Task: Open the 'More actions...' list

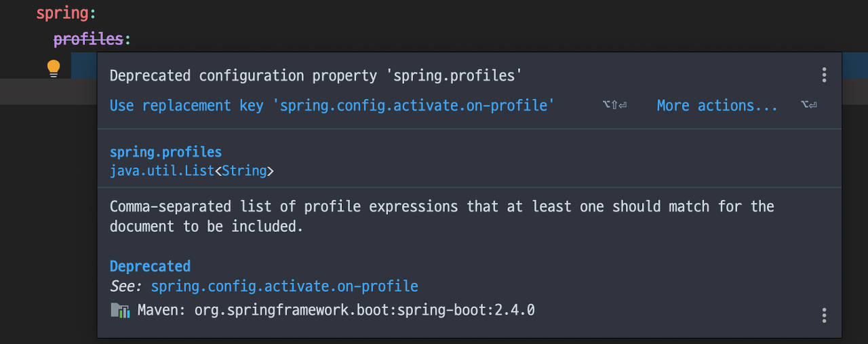Action: pos(717,106)
